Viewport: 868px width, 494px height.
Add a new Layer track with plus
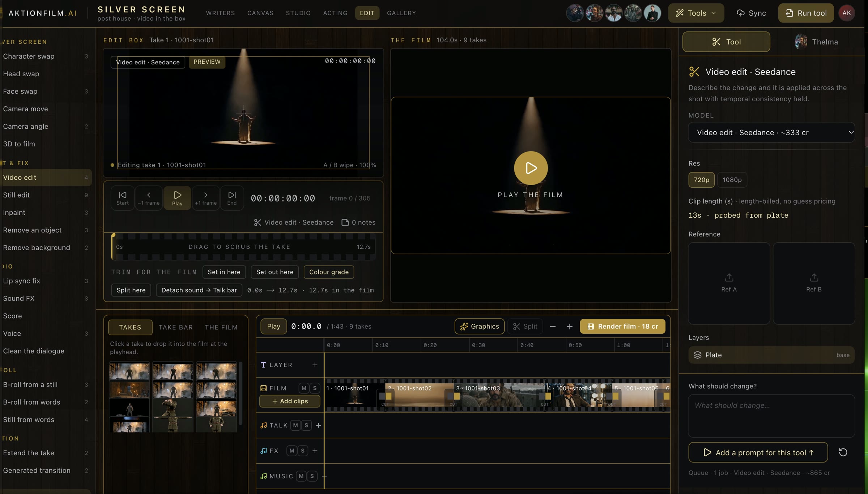point(315,365)
